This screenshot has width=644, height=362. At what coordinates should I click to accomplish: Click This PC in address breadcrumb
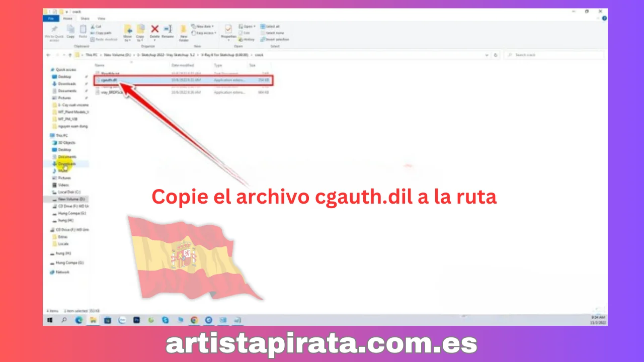tap(91, 55)
